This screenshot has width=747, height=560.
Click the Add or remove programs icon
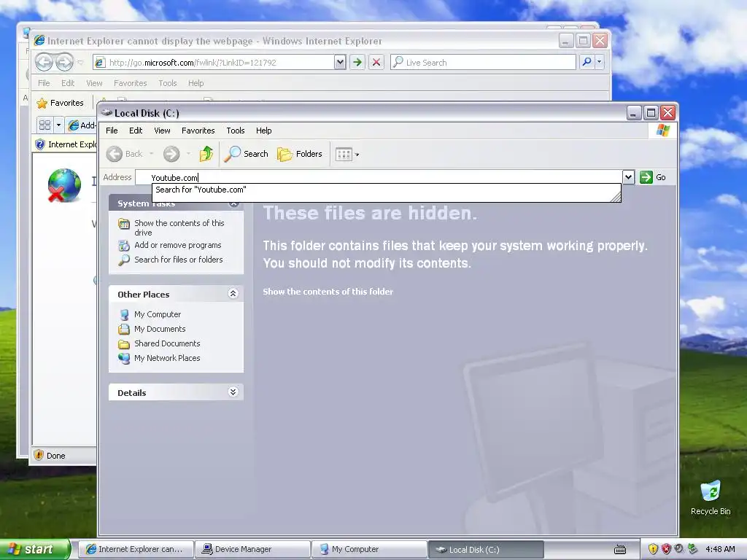(124, 246)
